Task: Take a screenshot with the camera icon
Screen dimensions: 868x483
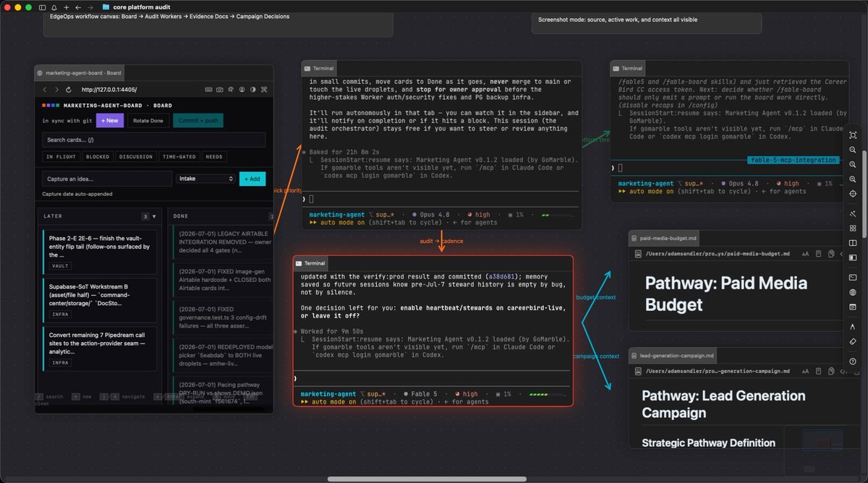Action: coord(219,90)
